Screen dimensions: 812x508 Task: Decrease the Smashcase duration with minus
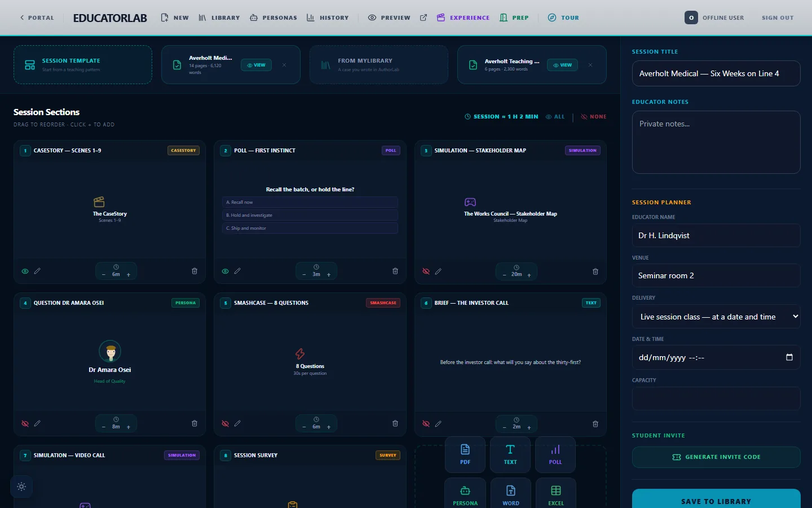tap(304, 427)
